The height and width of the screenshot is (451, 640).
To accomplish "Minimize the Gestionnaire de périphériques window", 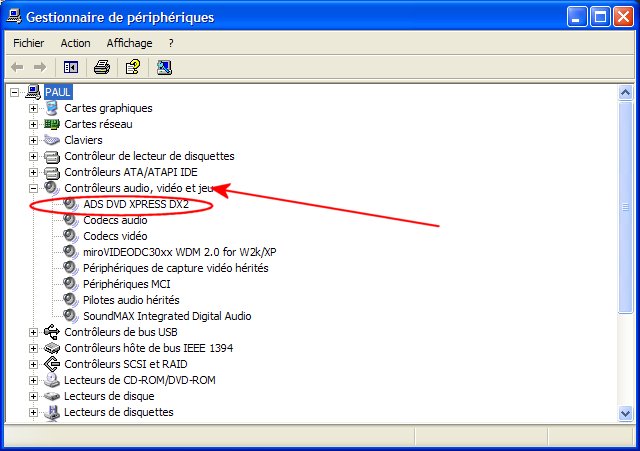I will click(x=577, y=17).
